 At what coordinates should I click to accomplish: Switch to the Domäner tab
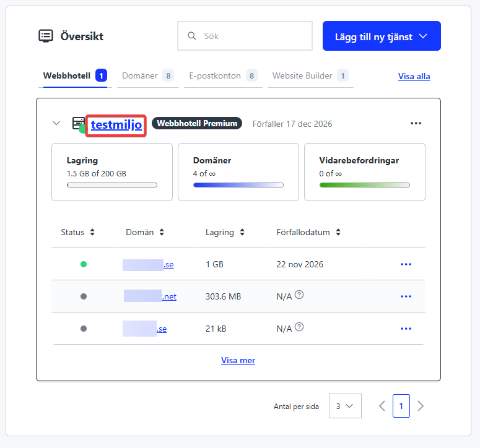(147, 76)
